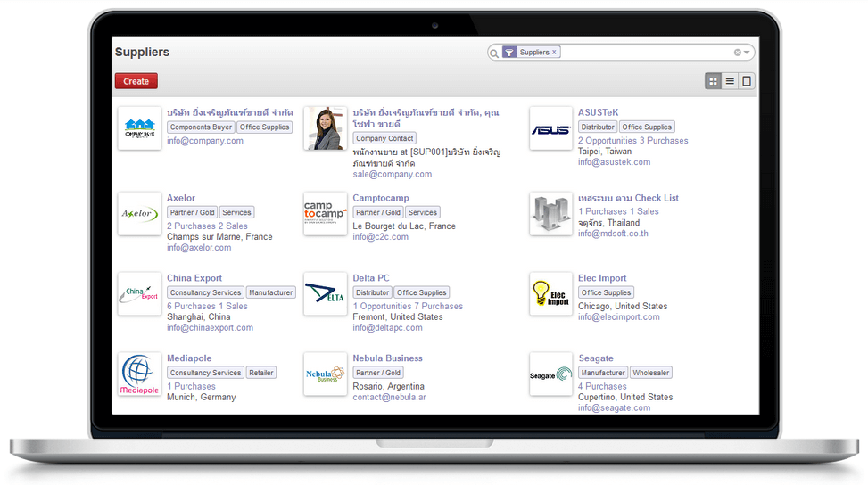Open the China Export logo thumbnail
The image size is (868, 485).
[139, 294]
